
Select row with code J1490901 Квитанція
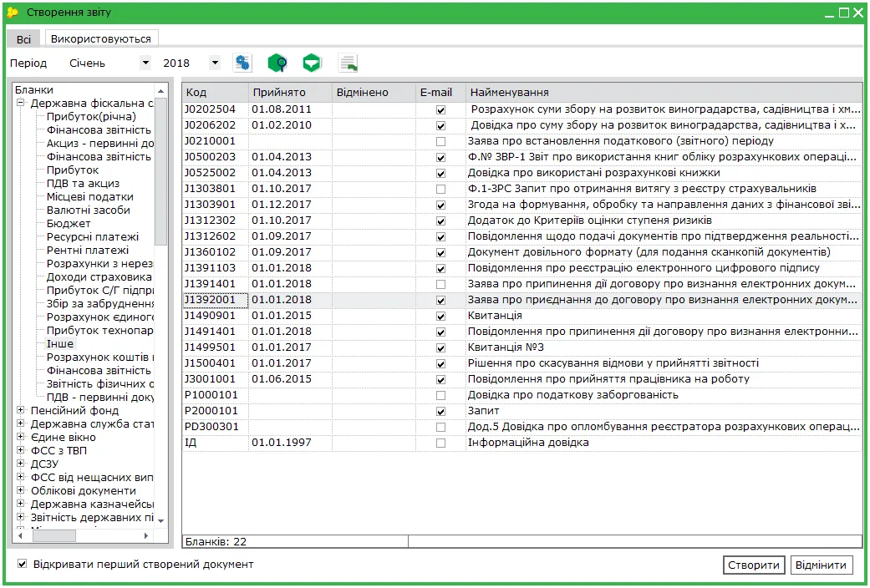tap(521, 316)
